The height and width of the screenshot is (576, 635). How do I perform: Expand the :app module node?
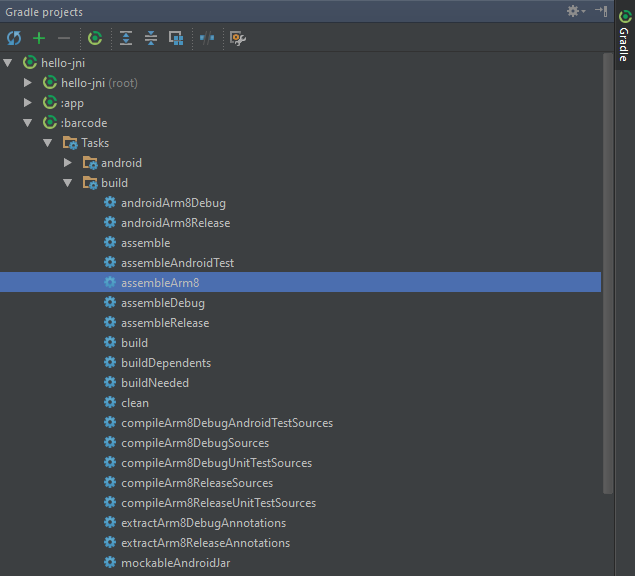29,103
